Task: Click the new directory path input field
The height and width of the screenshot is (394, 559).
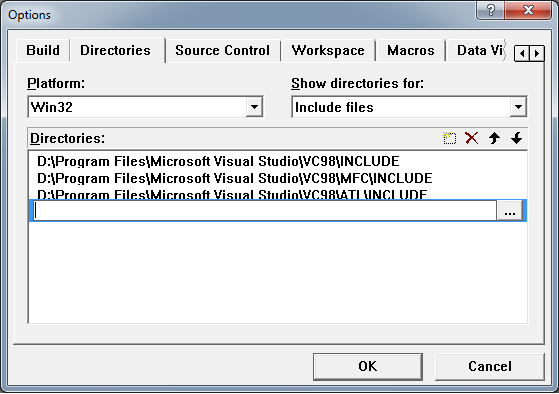Action: click(x=265, y=211)
